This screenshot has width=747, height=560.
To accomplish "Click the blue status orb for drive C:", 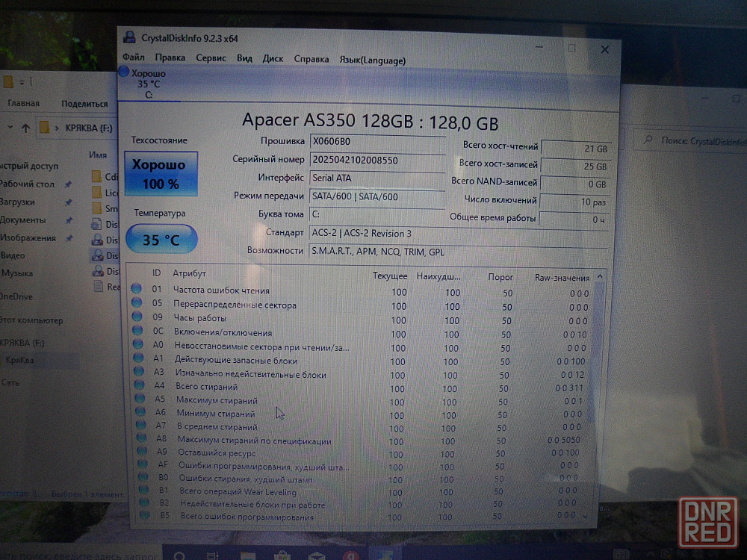I will 124,72.
